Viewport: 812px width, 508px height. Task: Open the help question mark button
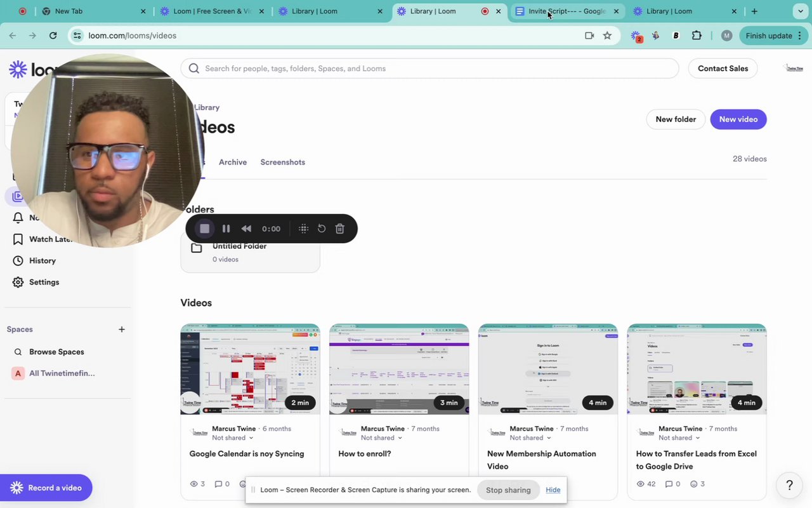[790, 485]
